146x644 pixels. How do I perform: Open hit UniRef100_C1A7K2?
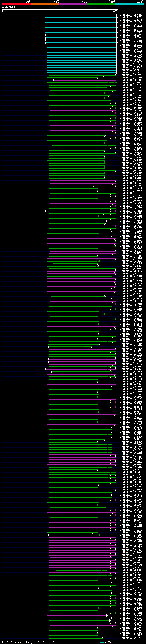tap(131, 83)
